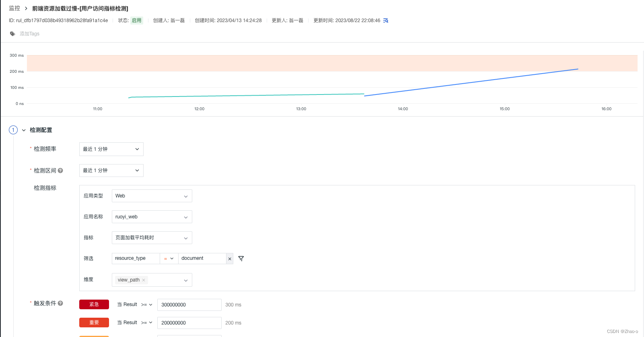The height and width of the screenshot is (337, 644).
Task: Collapse the 检测配置 section
Action: tap(24, 130)
